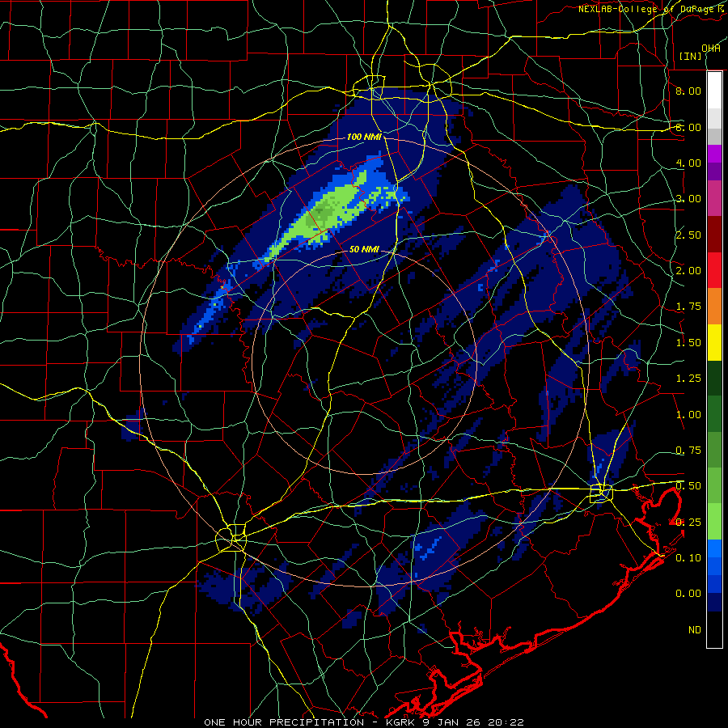Click the 50 NMI range ring label

(x=365, y=249)
